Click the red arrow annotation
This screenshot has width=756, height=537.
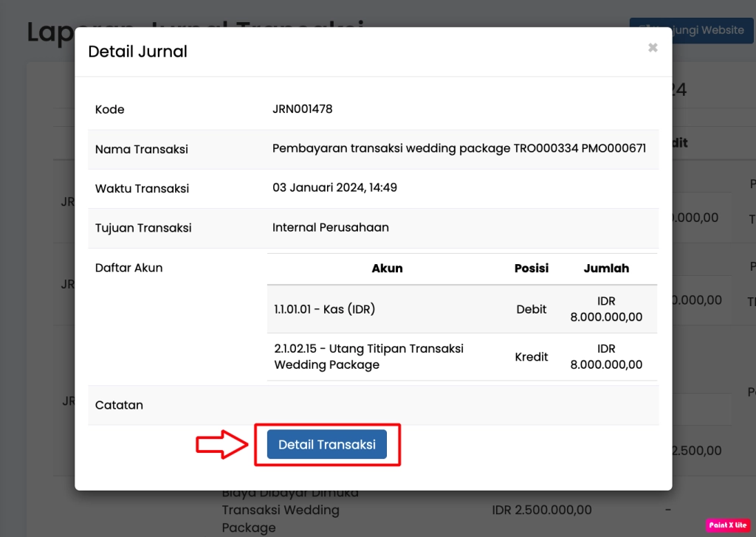[221, 444]
